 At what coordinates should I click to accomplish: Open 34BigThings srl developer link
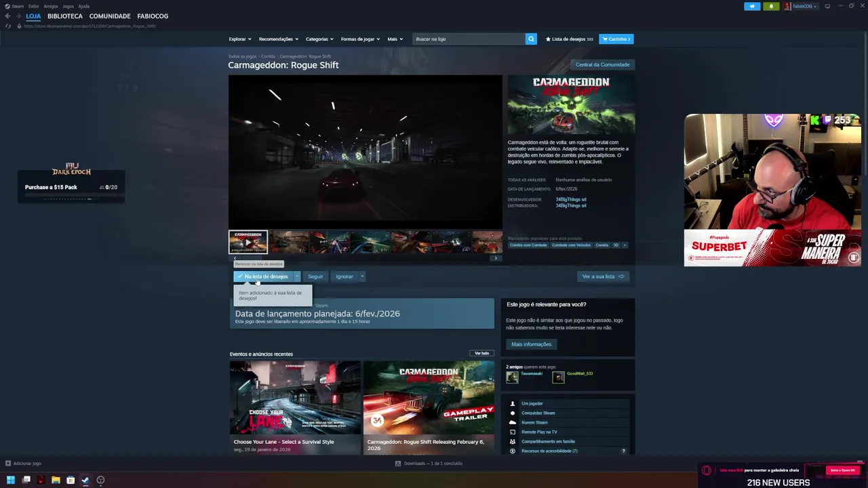(571, 199)
